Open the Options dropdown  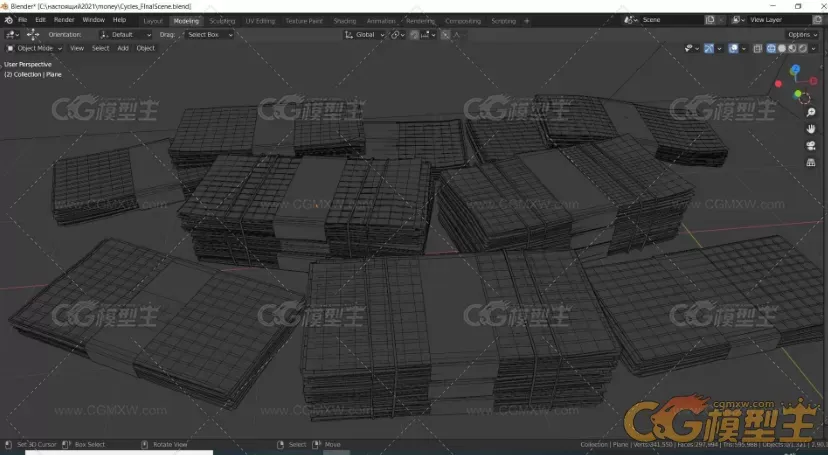pyautogui.click(x=803, y=35)
